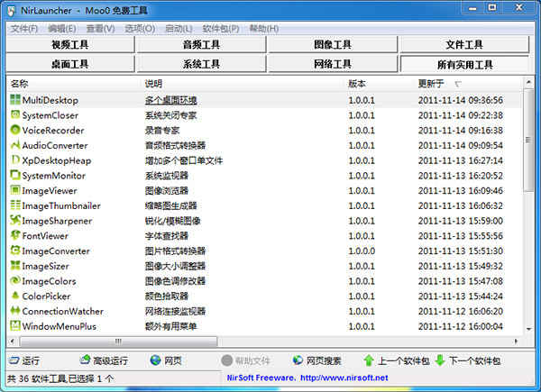Screen dimensions: 541x392
Task: Open the 帮助(H) menu
Action: [x=264, y=29]
